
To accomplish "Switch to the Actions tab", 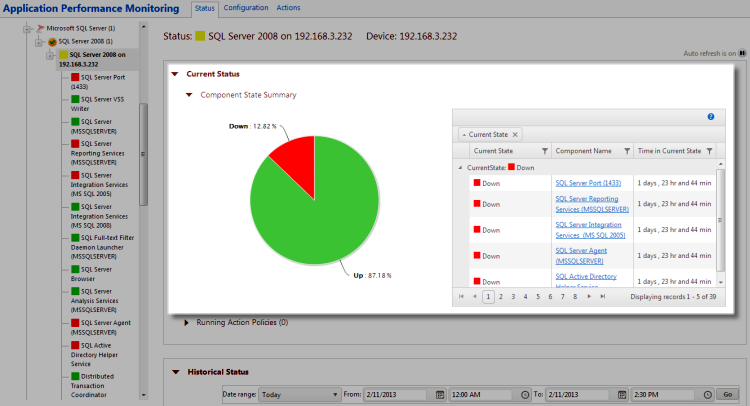I will 288,7.
